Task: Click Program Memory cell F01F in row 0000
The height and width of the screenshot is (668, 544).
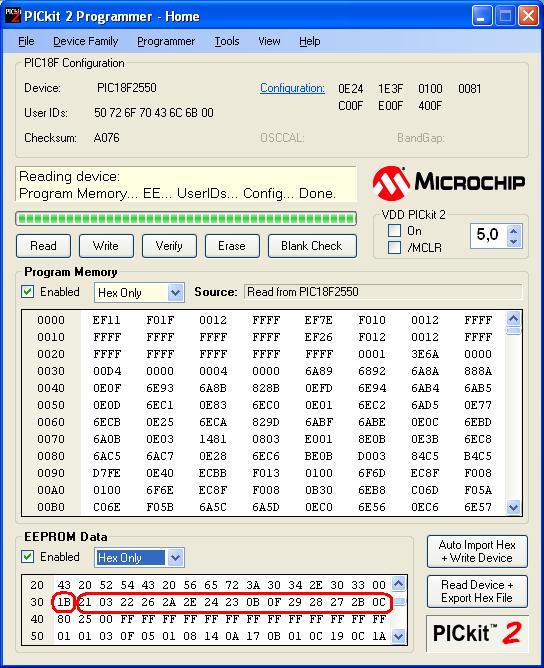Action: coord(160,320)
